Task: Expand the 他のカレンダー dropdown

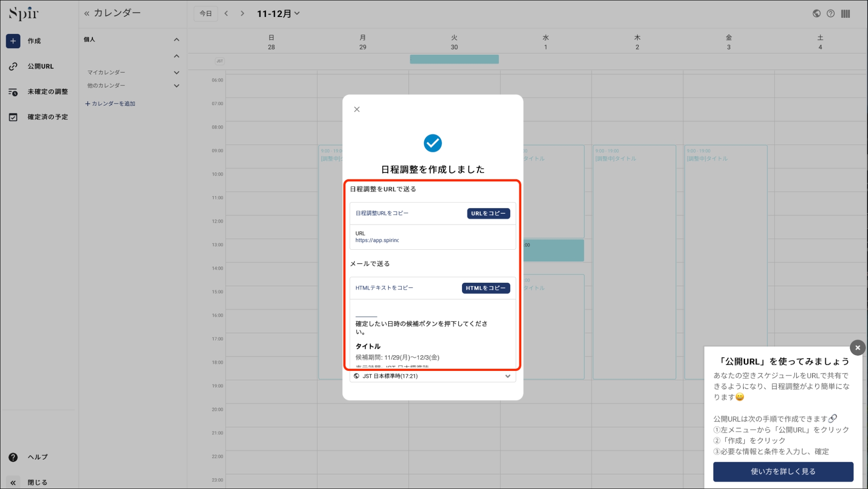Action: [176, 86]
